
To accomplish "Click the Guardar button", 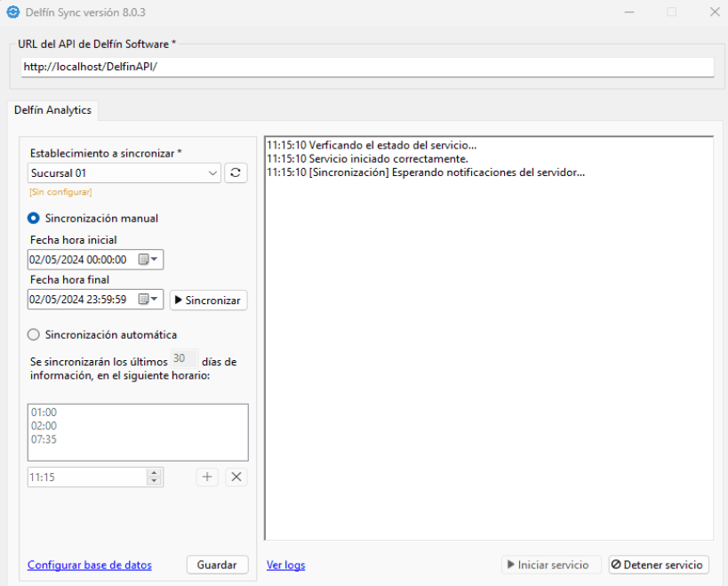I will [217, 565].
